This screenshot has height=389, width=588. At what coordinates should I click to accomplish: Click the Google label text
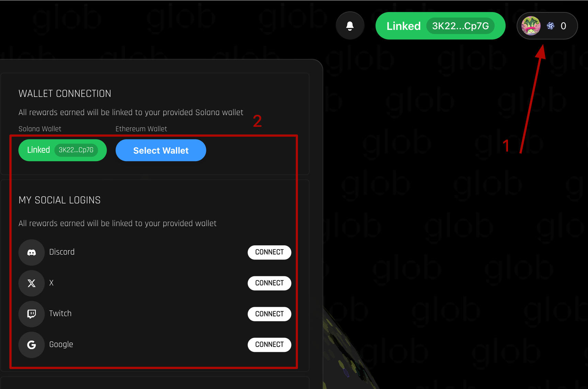coord(61,344)
